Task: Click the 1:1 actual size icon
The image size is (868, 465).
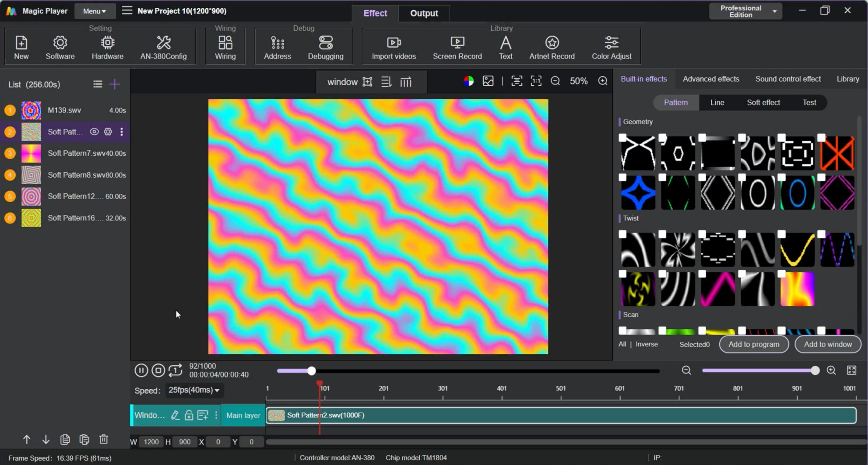Action: [x=536, y=81]
